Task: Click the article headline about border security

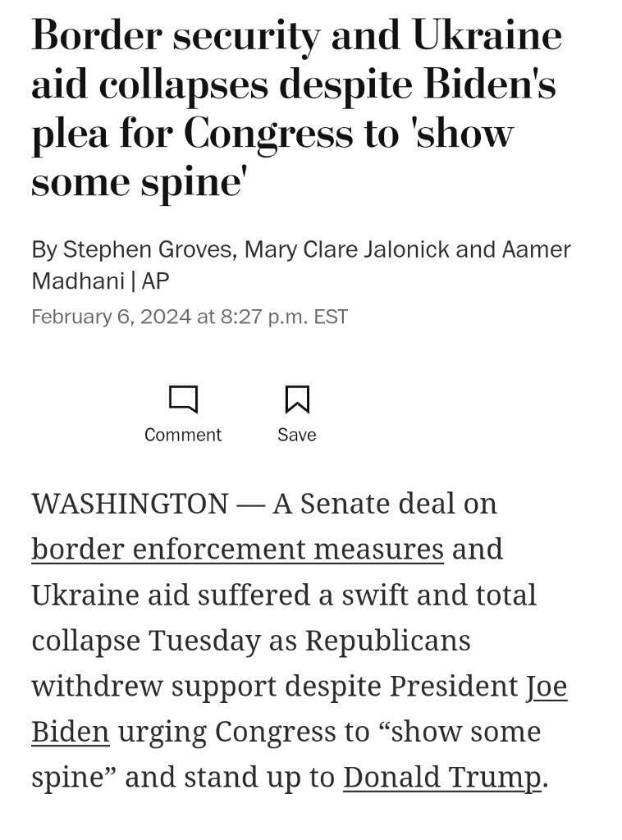Action: pos(296,107)
